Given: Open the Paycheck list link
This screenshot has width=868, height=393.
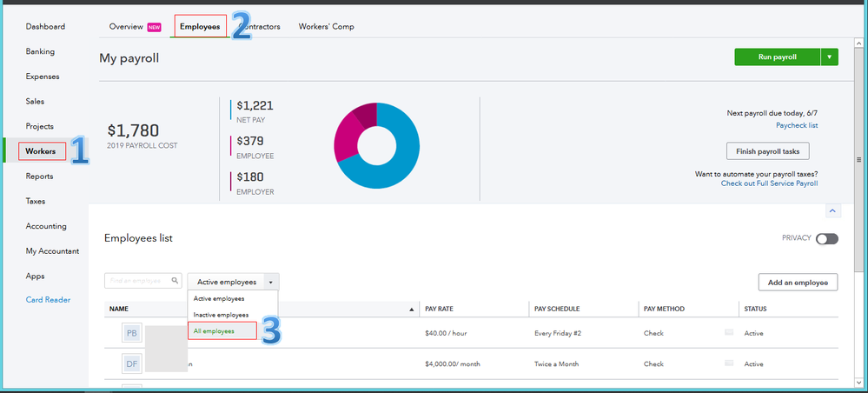Looking at the screenshot, I should [x=797, y=125].
